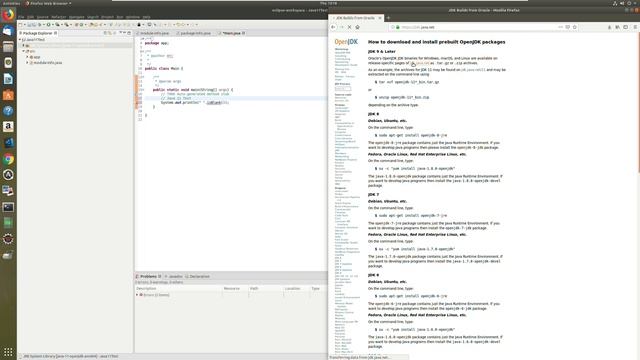Expand module-info.java in Package Explorer
The height and width of the screenshot is (360, 640).
pyautogui.click(x=27, y=63)
